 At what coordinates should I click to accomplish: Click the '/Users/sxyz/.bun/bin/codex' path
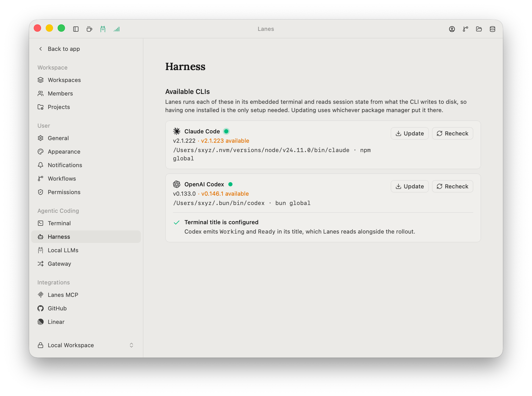219,203
